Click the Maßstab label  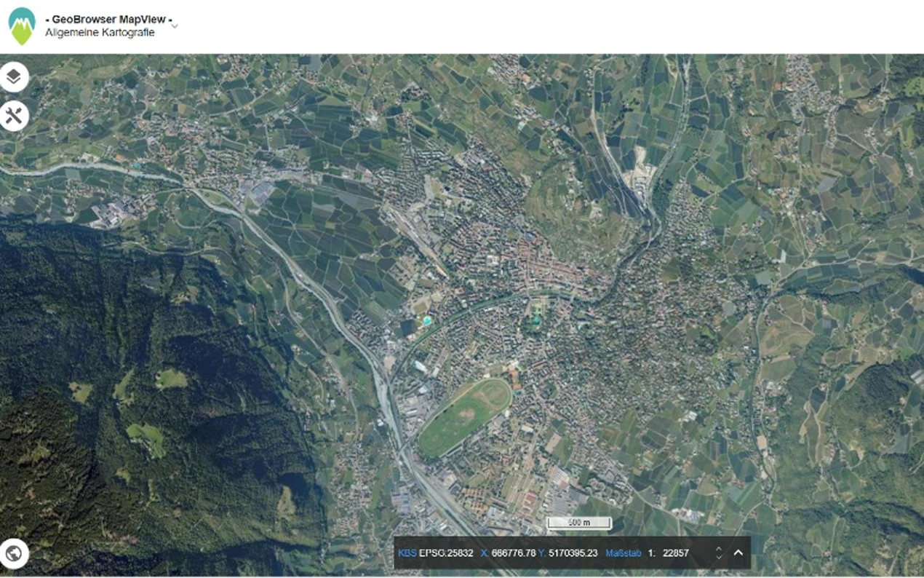[x=623, y=553]
